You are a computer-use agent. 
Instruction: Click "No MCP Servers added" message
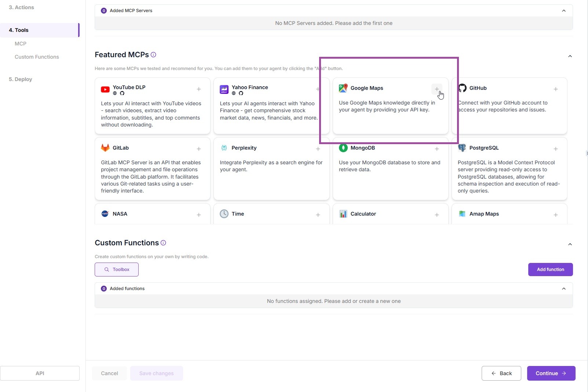click(x=334, y=23)
